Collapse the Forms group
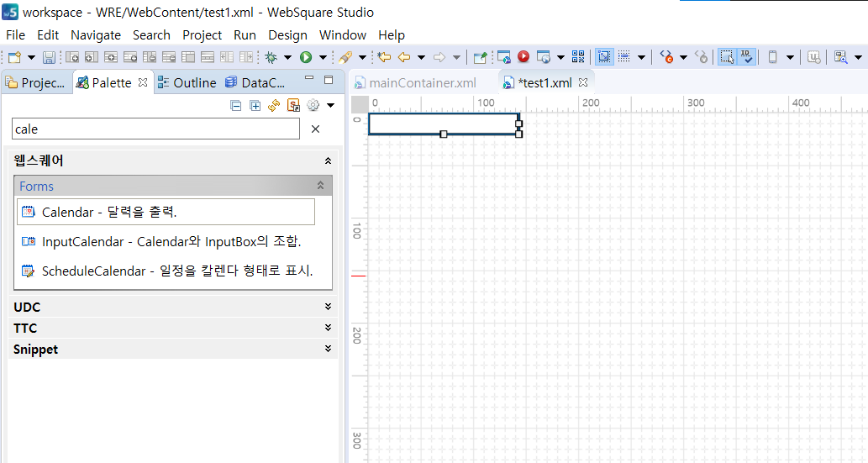868x463 pixels. (320, 186)
